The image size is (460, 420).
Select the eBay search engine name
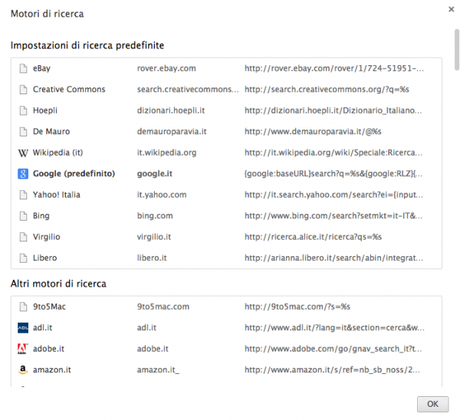[x=42, y=68]
